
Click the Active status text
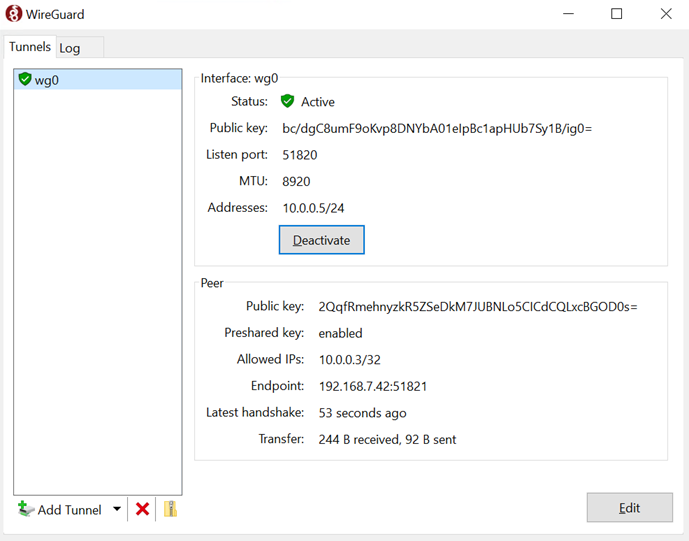click(318, 102)
